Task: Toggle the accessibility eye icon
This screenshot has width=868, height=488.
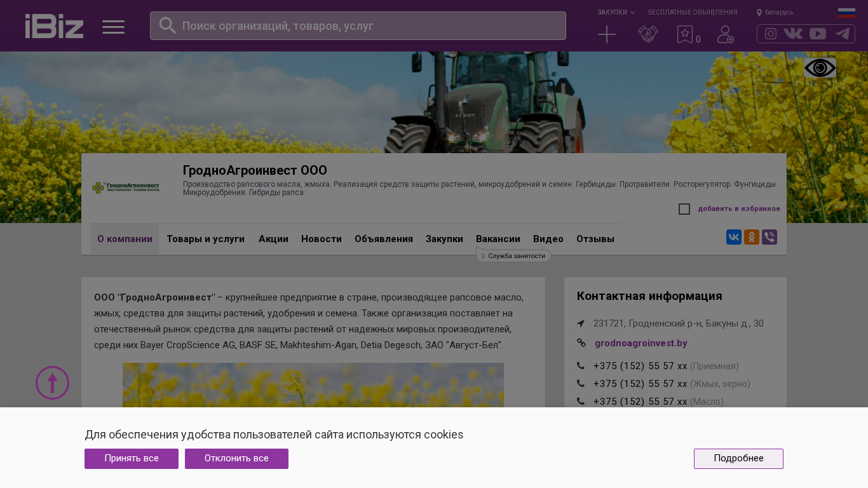Action: 820,67
